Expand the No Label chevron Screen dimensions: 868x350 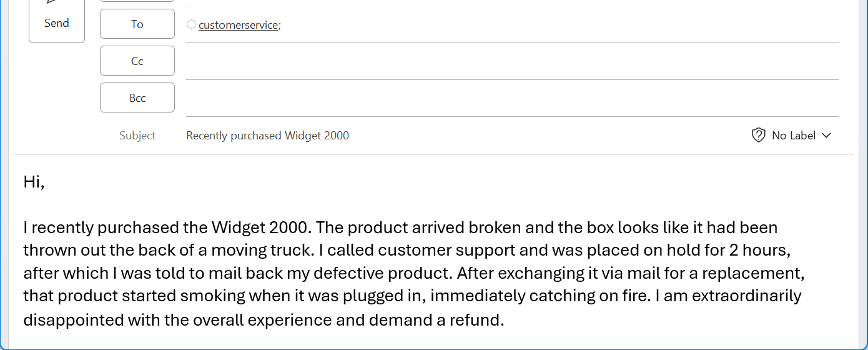pyautogui.click(x=827, y=136)
